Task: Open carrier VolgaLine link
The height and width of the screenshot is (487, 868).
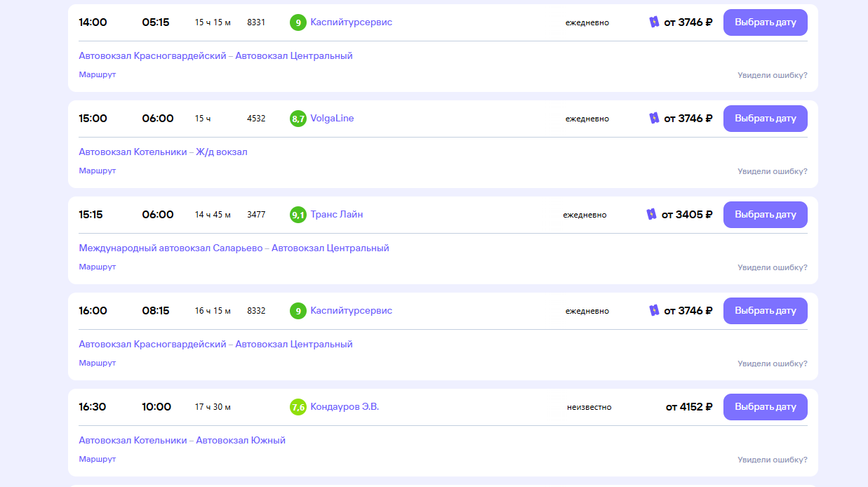Action: coord(333,119)
